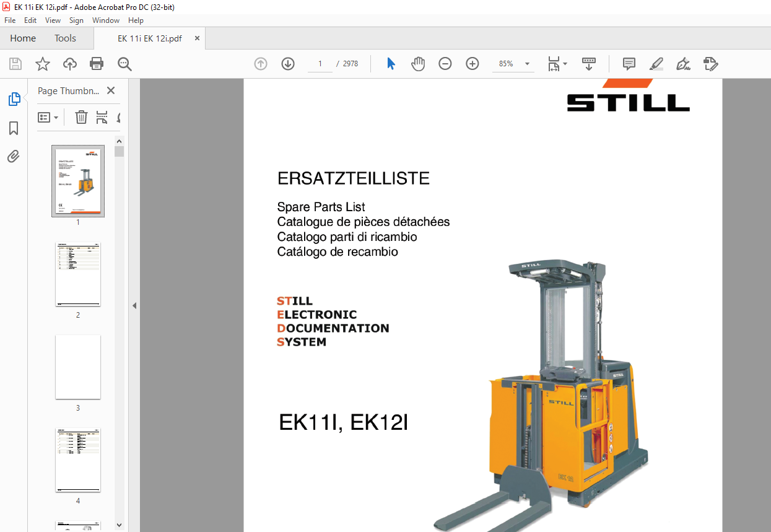Screen dimensions: 771x532
Task: Zoom in with plus icon
Action: click(x=473, y=64)
